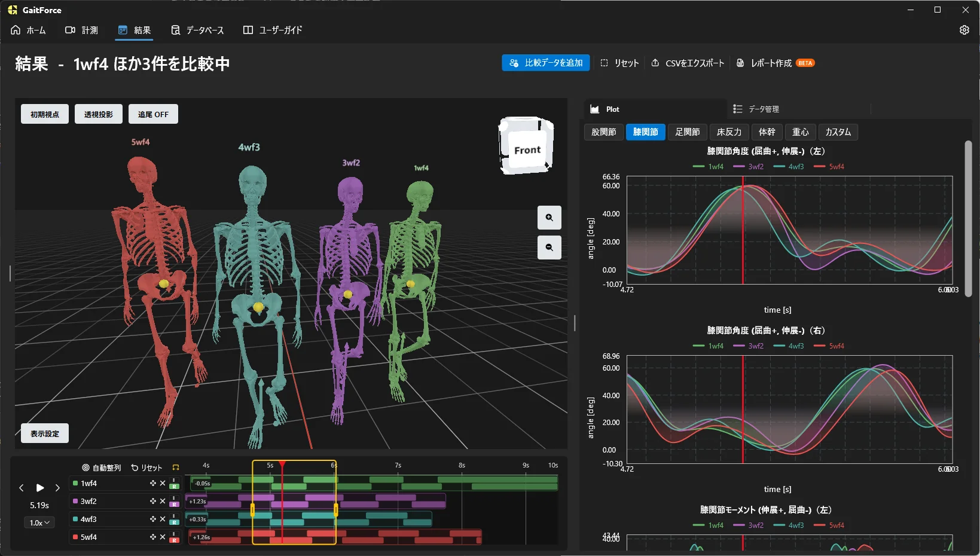Click the 比較データを追加 people icon
The image size is (980, 556).
(x=514, y=63)
